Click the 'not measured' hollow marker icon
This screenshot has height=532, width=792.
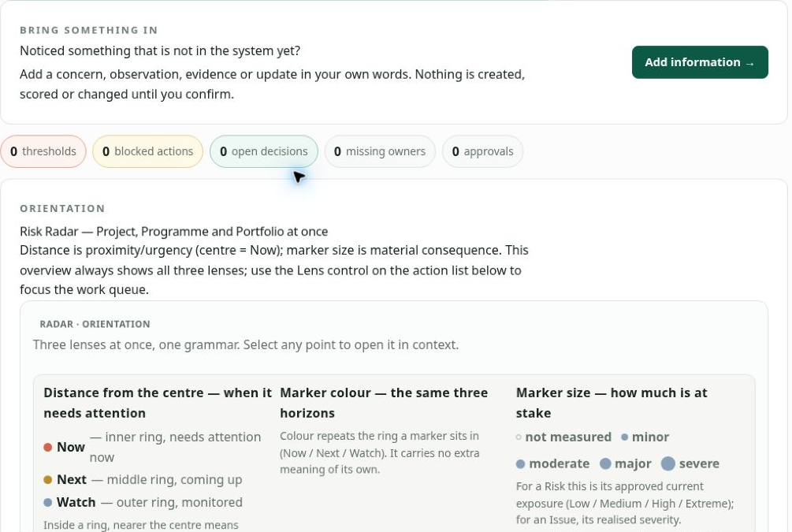(519, 437)
